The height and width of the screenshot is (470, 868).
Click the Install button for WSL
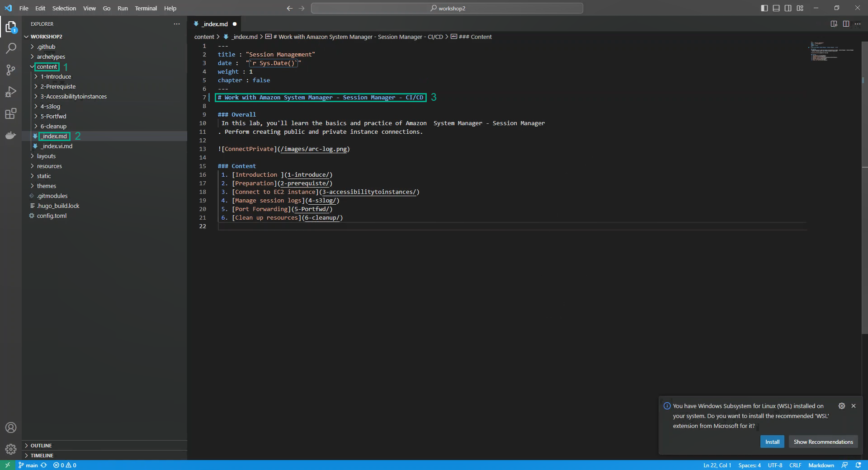[772, 442]
